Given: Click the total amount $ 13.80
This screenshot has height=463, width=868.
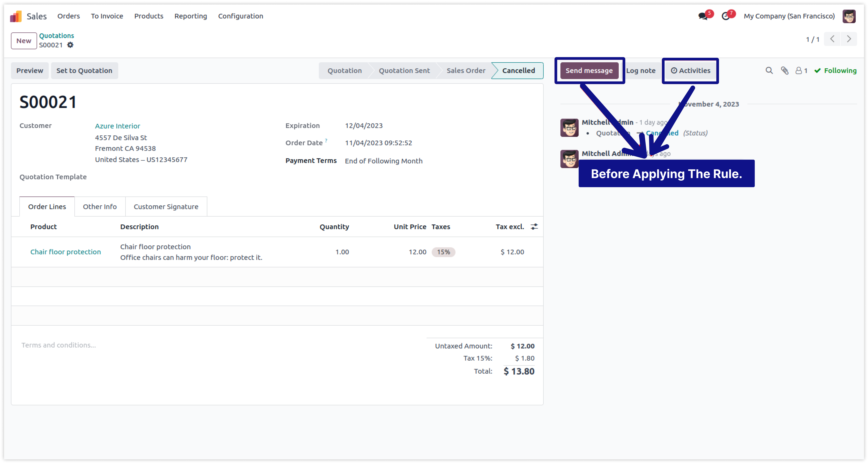Looking at the screenshot, I should tap(519, 371).
